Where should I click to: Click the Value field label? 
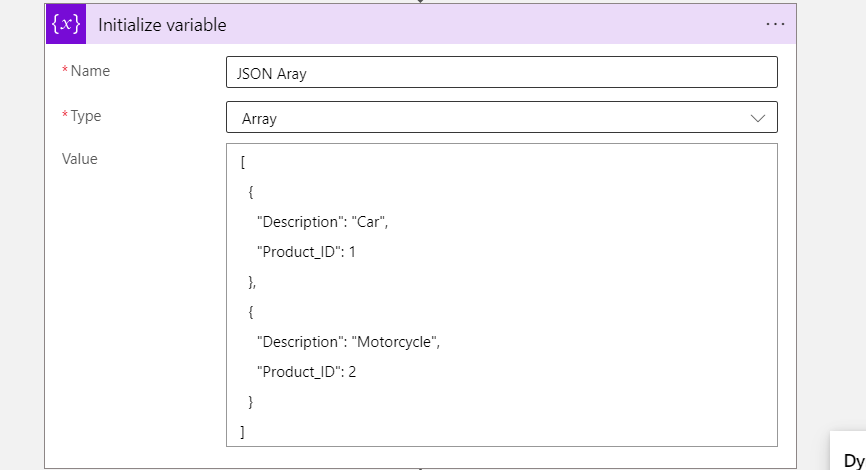coord(80,159)
